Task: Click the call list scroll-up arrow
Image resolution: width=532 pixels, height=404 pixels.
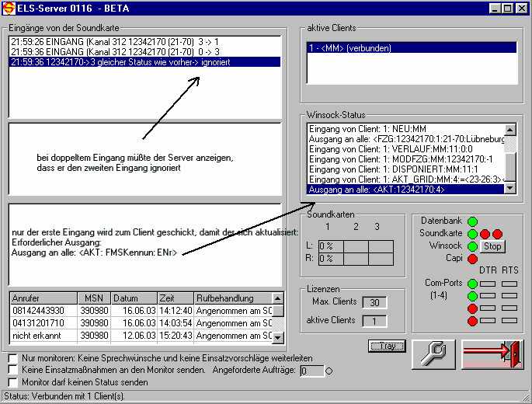Action: click(278, 298)
